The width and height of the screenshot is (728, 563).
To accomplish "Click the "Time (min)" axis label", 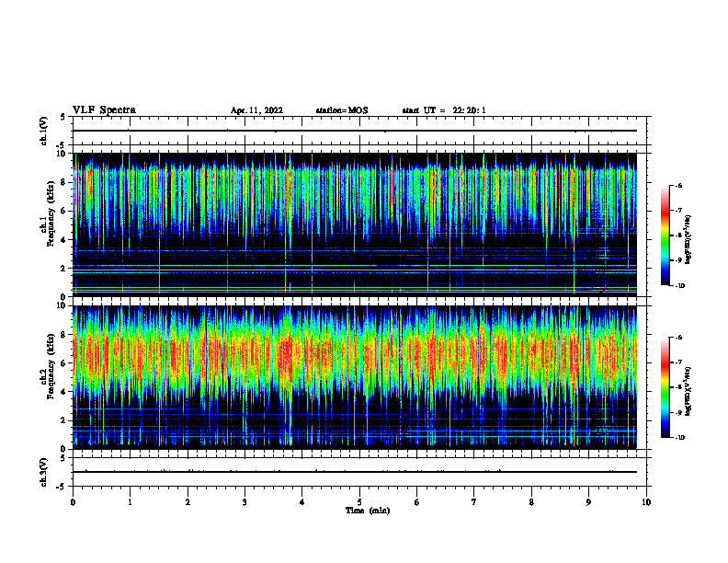I will [x=368, y=511].
